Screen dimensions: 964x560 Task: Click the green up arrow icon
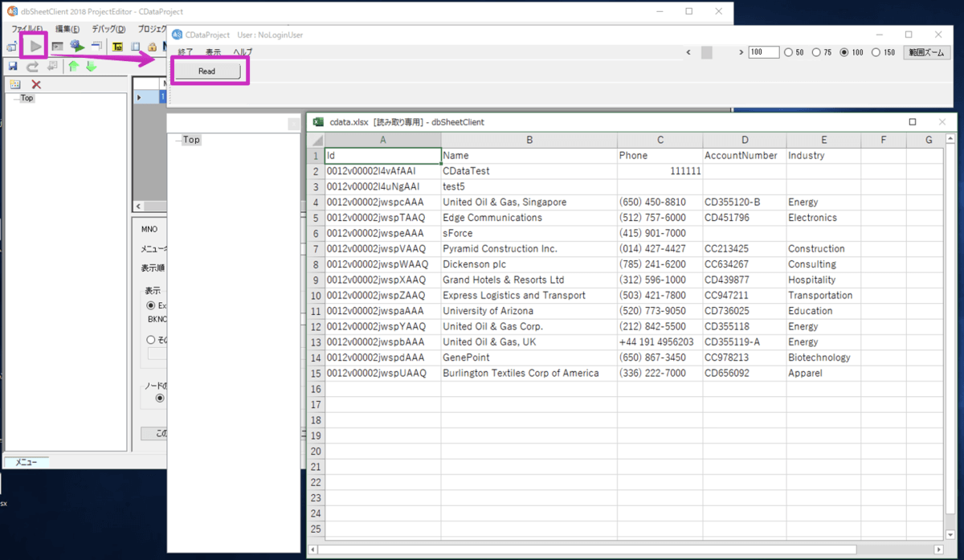pos(73,67)
